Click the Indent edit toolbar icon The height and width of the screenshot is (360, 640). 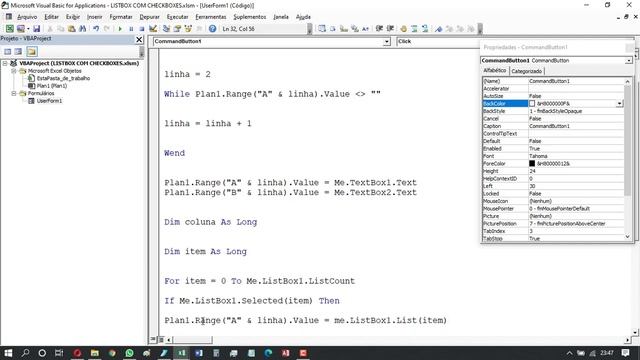point(379,29)
